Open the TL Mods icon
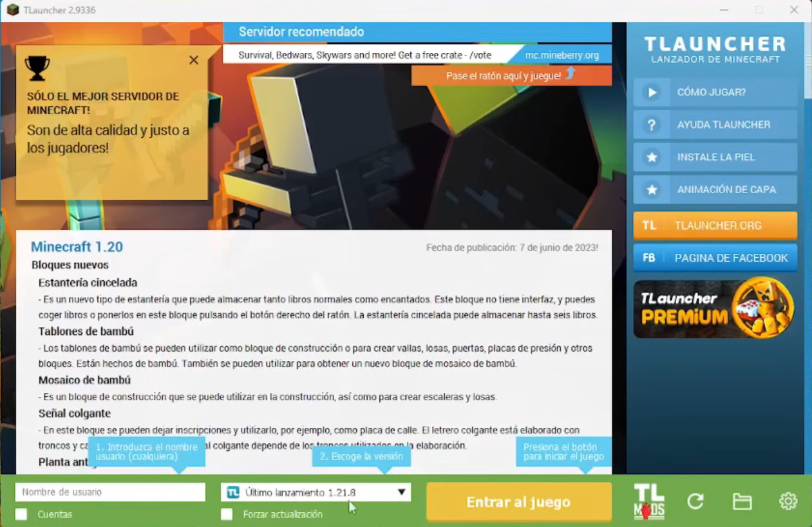Viewport: 812px width, 527px height. pyautogui.click(x=649, y=502)
